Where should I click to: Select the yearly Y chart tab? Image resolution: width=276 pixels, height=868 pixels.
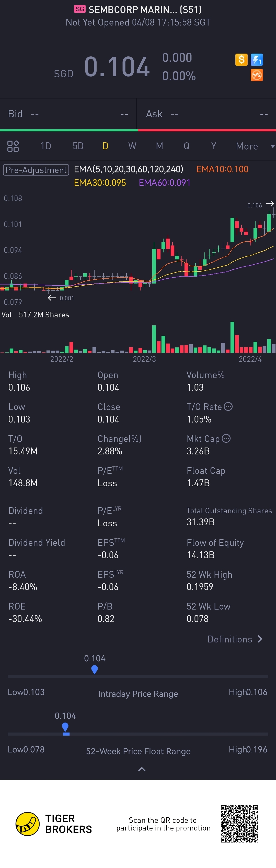[214, 146]
